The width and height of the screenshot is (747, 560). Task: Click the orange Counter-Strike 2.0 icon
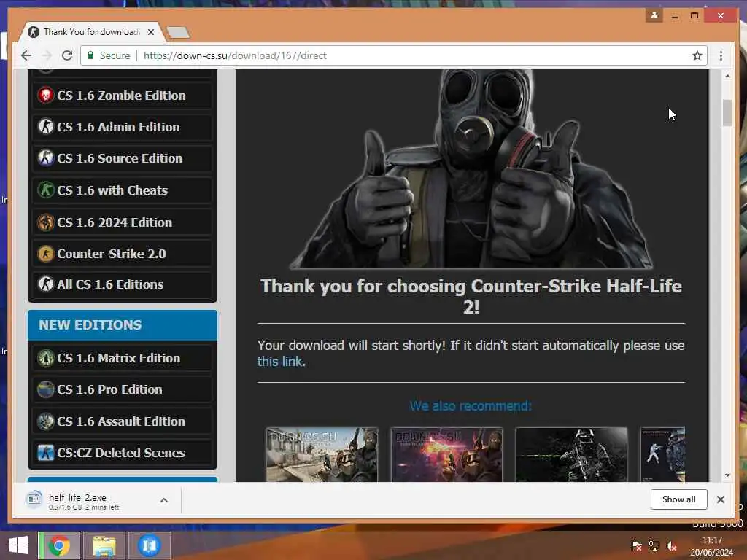(46, 253)
